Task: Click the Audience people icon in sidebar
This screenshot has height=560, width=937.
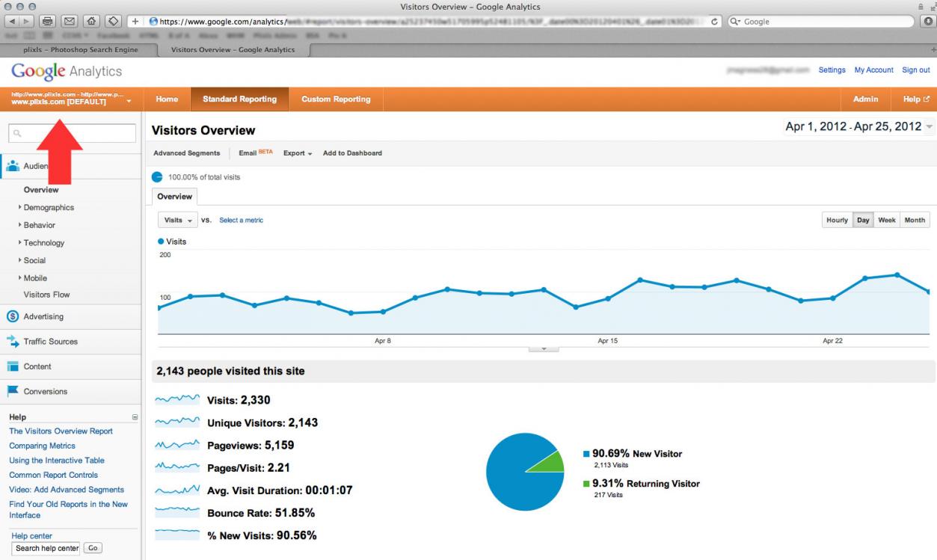Action: [x=13, y=166]
